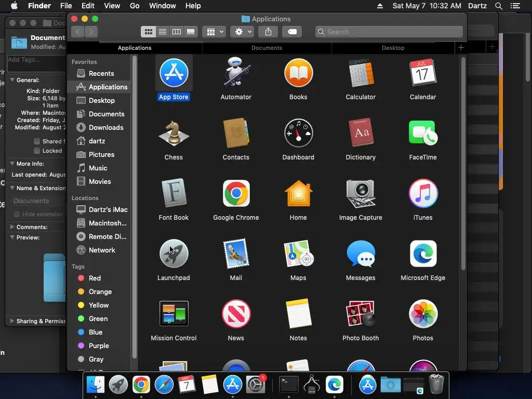This screenshot has width=532, height=399.
Task: Select the Font Book app icon
Action: point(174,193)
